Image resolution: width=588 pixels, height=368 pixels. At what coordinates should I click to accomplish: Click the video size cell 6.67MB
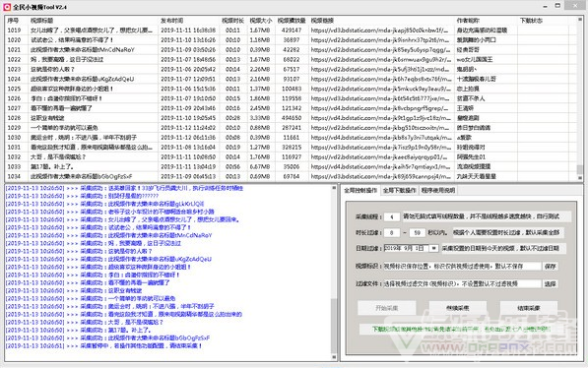click(260, 166)
